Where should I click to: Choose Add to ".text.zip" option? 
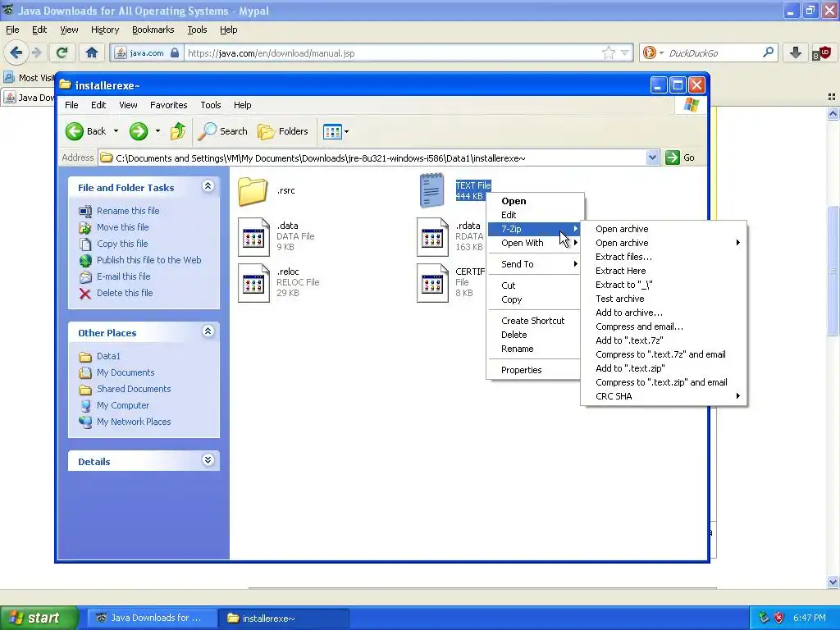[x=630, y=368]
